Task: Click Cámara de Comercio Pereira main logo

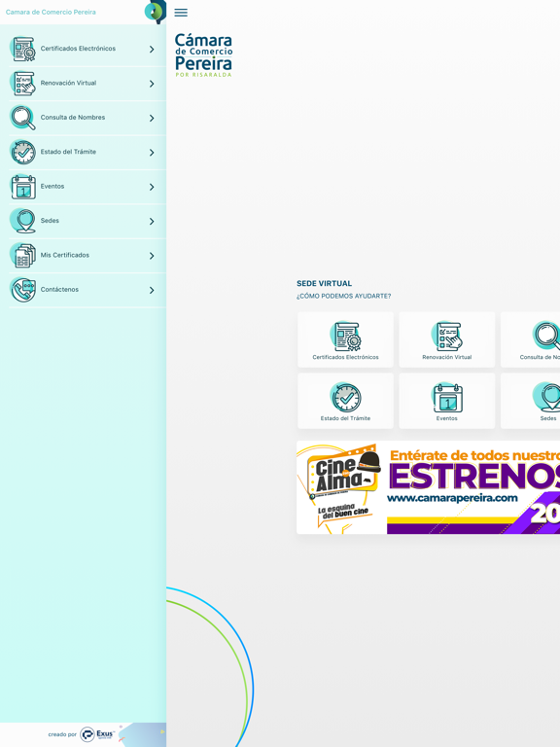Action: 203,54
